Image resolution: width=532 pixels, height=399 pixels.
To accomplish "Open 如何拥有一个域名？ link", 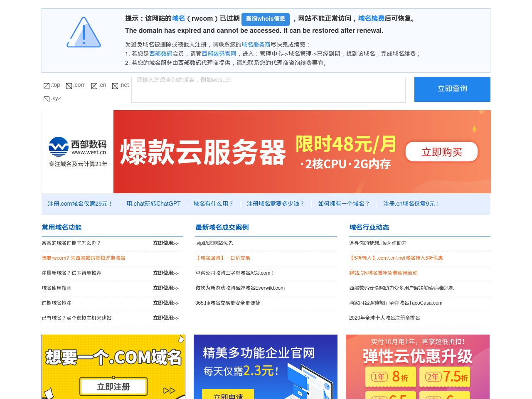I will pos(344,204).
